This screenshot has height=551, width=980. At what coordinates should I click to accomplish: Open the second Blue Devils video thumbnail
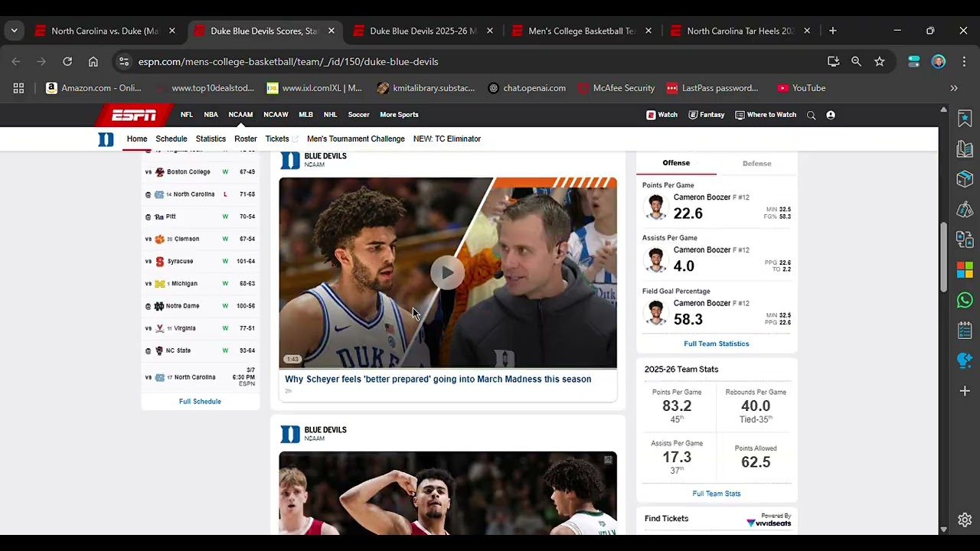point(448,493)
